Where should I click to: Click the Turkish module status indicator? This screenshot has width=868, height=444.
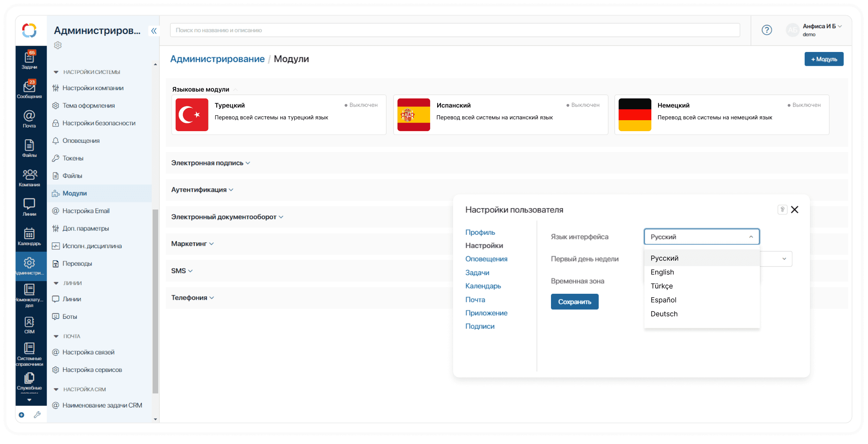pos(361,105)
